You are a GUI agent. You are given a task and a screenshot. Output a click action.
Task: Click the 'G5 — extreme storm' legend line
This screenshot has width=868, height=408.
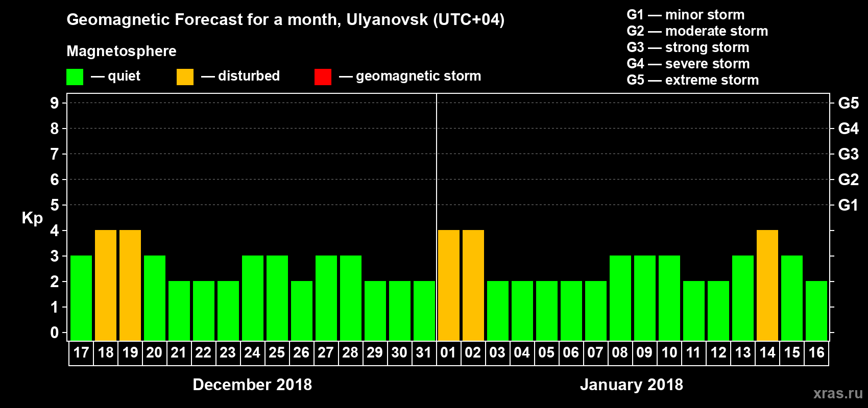[693, 80]
